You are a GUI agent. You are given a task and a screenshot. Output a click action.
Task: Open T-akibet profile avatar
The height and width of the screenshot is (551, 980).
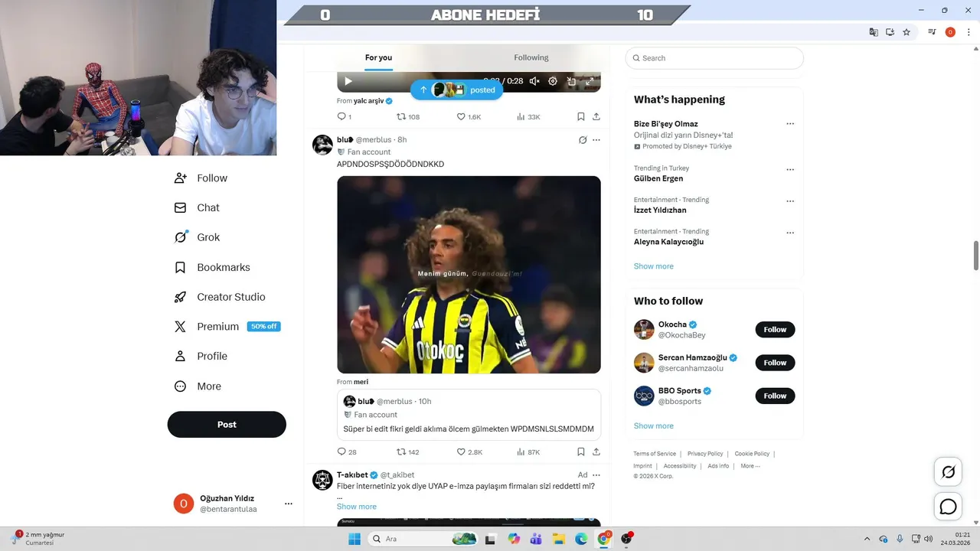pyautogui.click(x=322, y=480)
